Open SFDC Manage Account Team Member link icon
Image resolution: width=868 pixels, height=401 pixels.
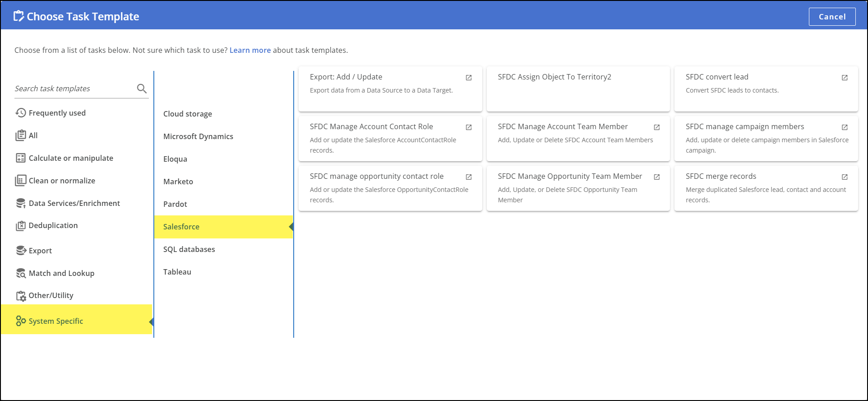tap(657, 127)
